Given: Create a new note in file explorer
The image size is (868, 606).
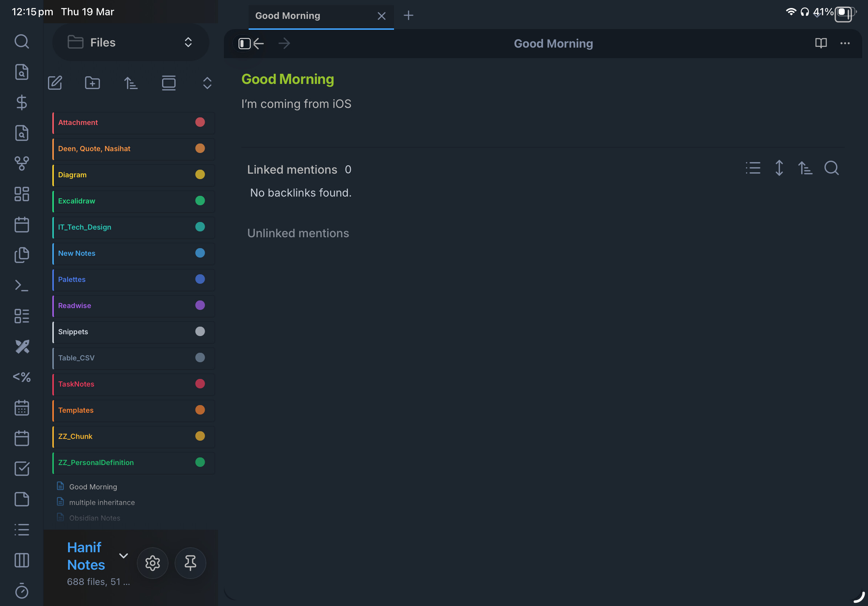Looking at the screenshot, I should tap(55, 83).
